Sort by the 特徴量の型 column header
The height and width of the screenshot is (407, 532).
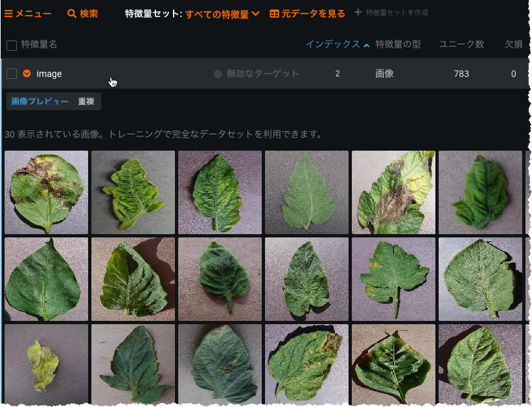(398, 44)
